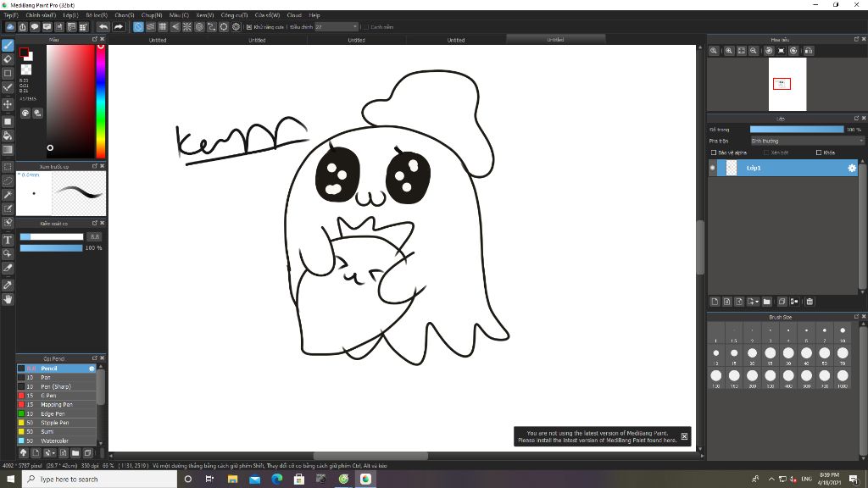Select the Mapping Pen brush
868x488 pixels.
pyautogui.click(x=57, y=404)
